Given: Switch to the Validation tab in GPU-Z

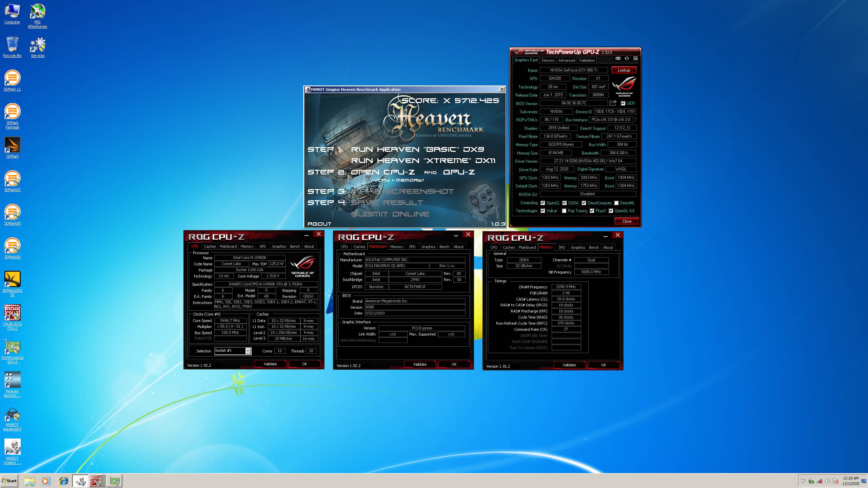Looking at the screenshot, I should tap(587, 60).
